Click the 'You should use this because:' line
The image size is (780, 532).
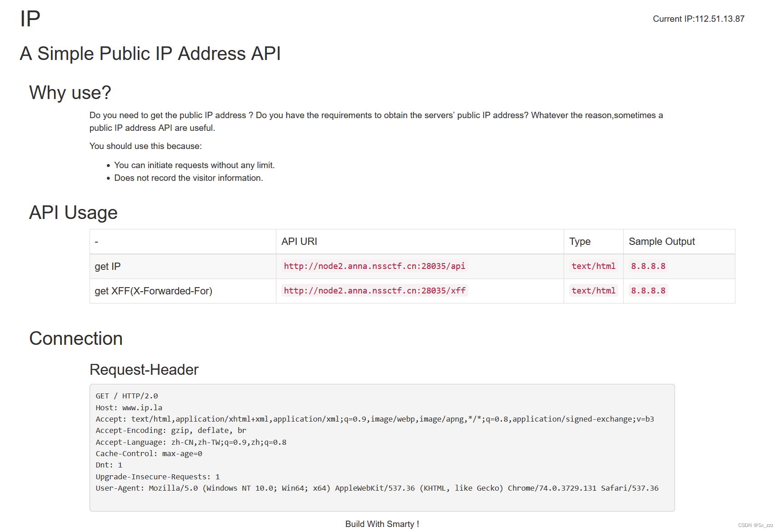pos(145,146)
